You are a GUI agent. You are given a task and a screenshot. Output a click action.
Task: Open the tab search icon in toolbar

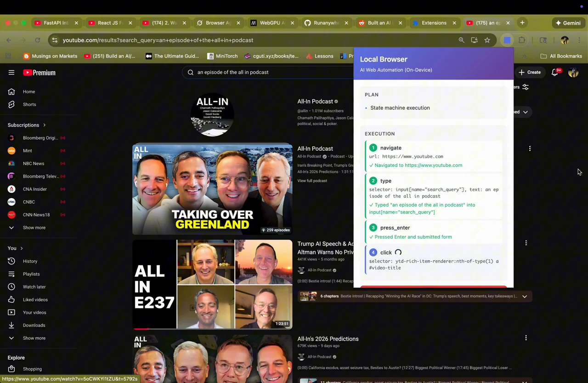543,40
